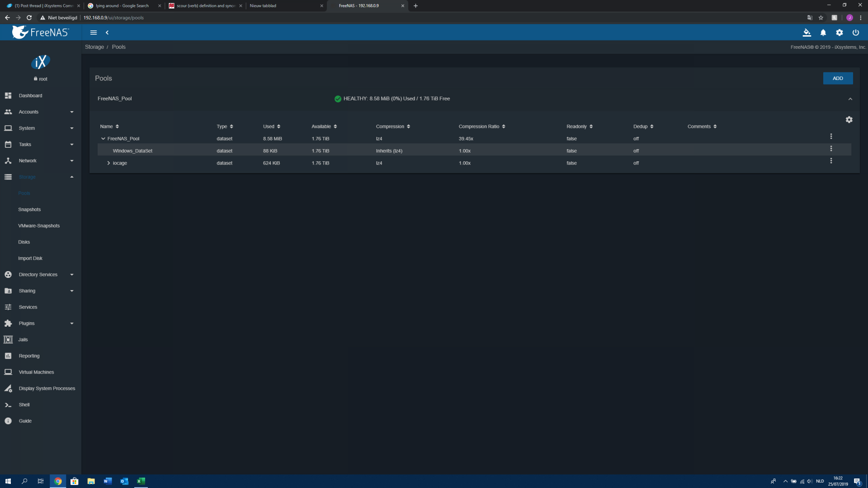Open VMware-Snapshots under Storage
The width and height of the screenshot is (868, 488).
39,226
